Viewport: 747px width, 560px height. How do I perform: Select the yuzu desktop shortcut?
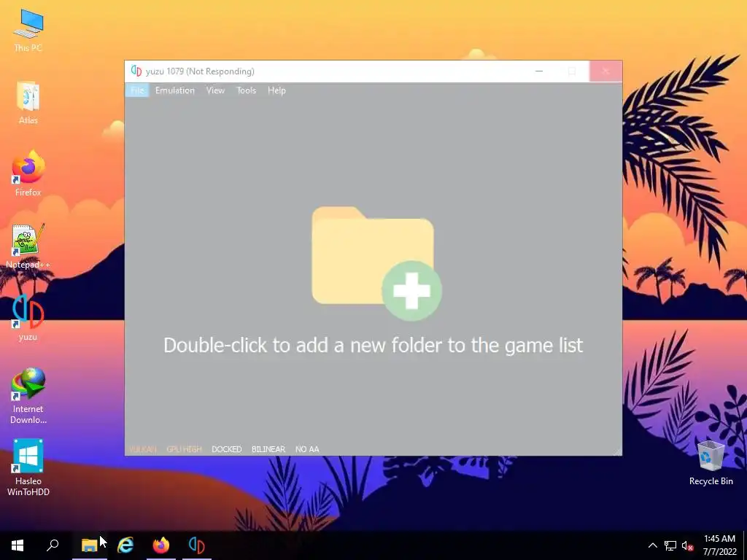[28, 319]
